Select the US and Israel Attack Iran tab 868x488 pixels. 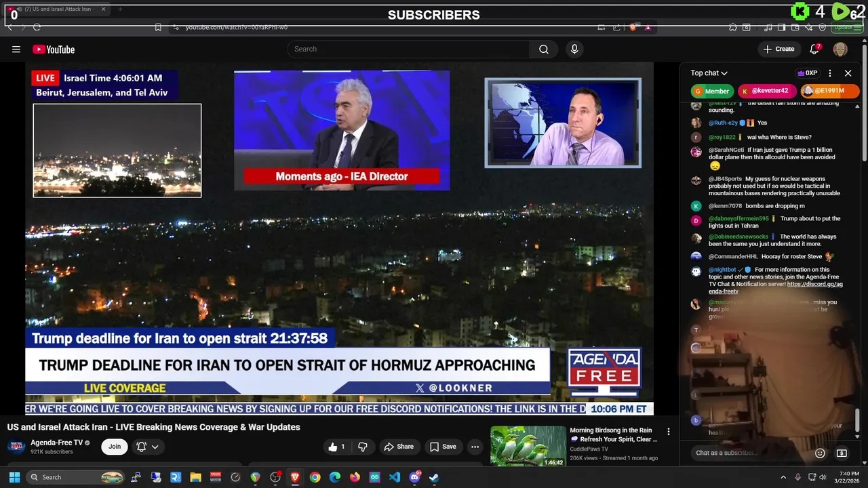tap(57, 9)
